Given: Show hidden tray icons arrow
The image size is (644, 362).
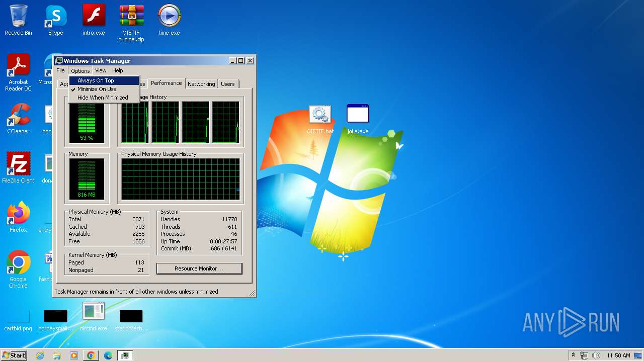Looking at the screenshot, I should click(x=573, y=355).
